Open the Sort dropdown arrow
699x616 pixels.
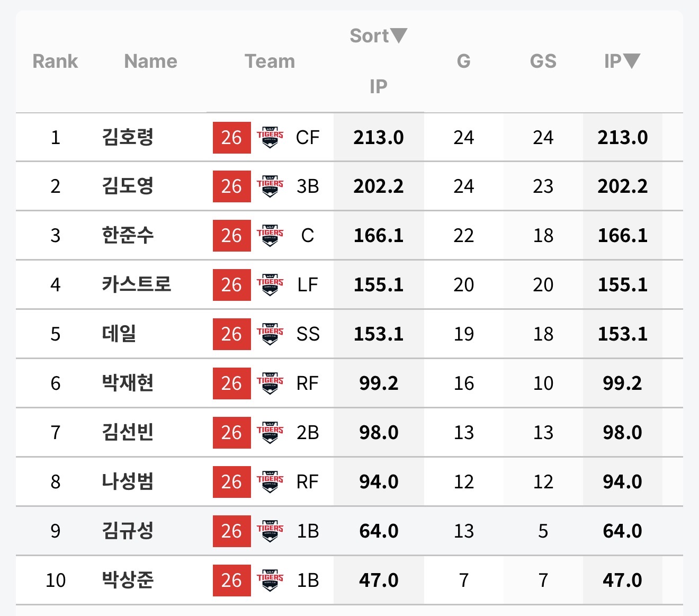398,35
